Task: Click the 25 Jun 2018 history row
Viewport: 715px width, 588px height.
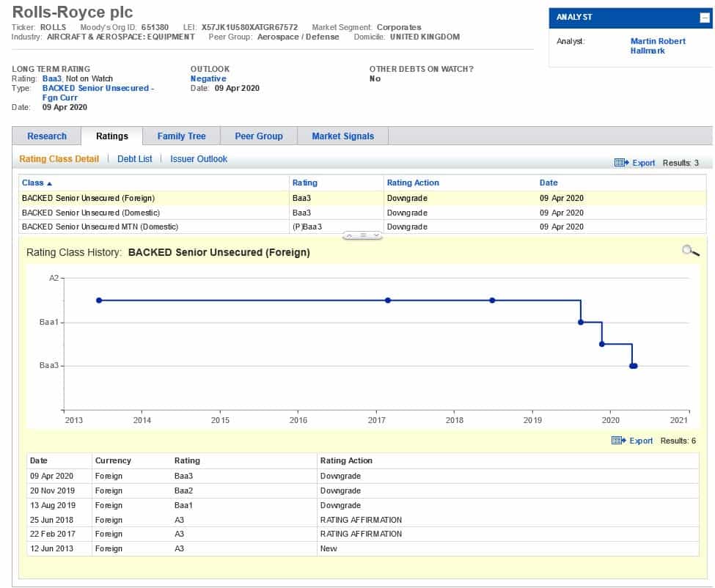Action: 362,520
